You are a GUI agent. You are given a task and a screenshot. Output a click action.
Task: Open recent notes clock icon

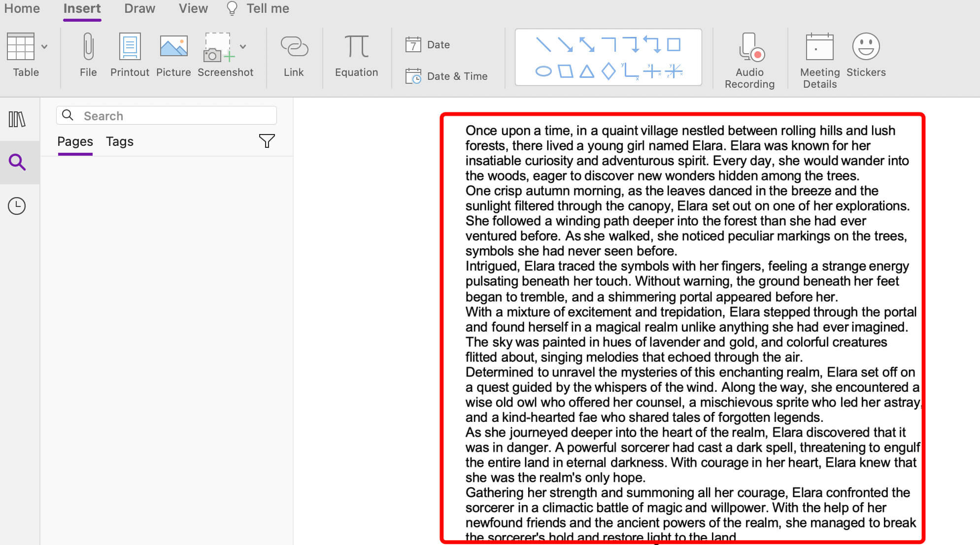click(17, 206)
